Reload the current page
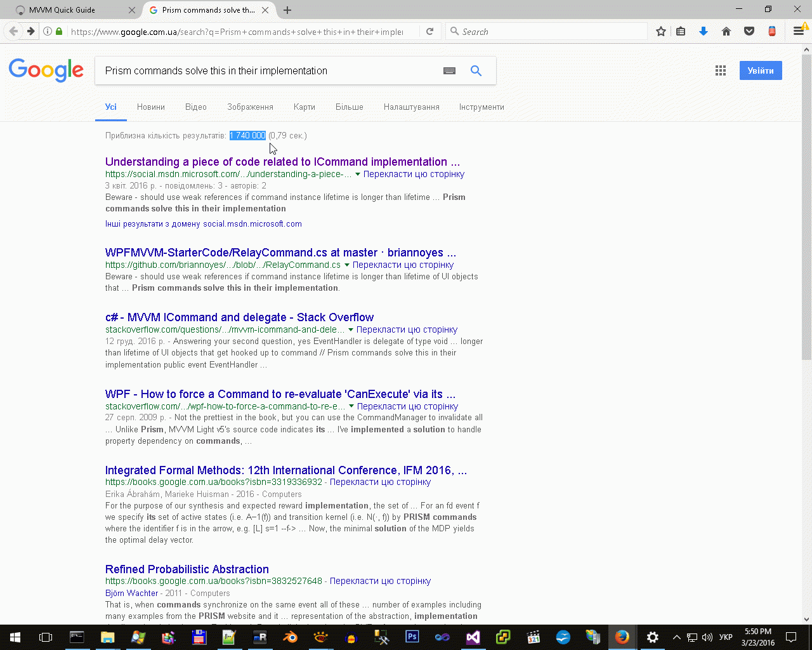 (429, 31)
